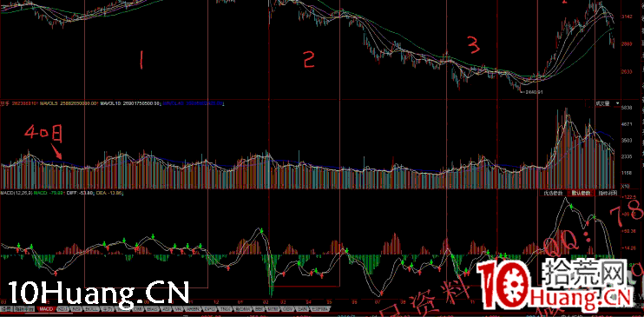Switch to the SAR indicator tab

click(302, 309)
